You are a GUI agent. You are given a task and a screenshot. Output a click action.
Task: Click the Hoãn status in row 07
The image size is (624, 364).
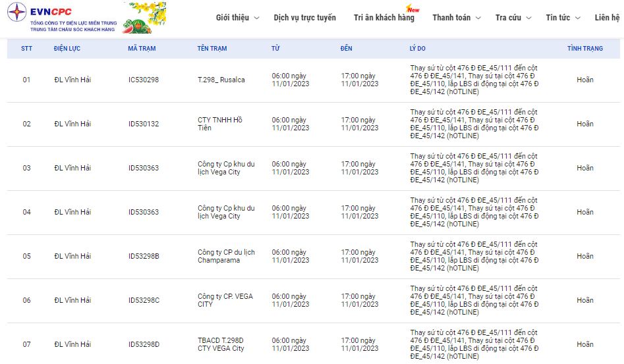point(584,344)
